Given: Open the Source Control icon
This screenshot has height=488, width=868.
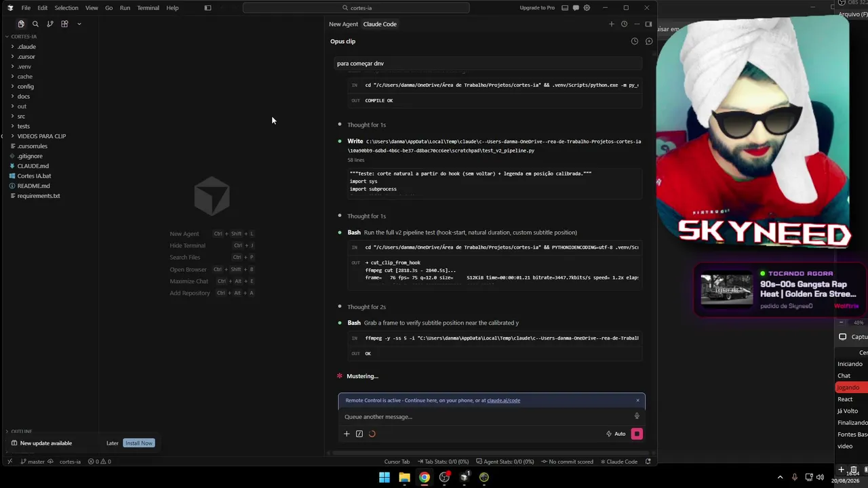Looking at the screenshot, I should pyautogui.click(x=50, y=24).
